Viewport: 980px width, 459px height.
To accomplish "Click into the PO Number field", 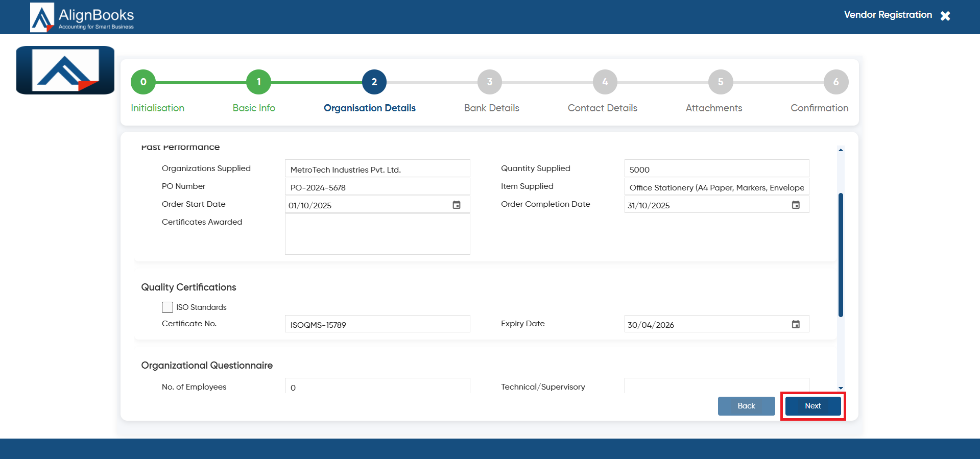I will (377, 187).
